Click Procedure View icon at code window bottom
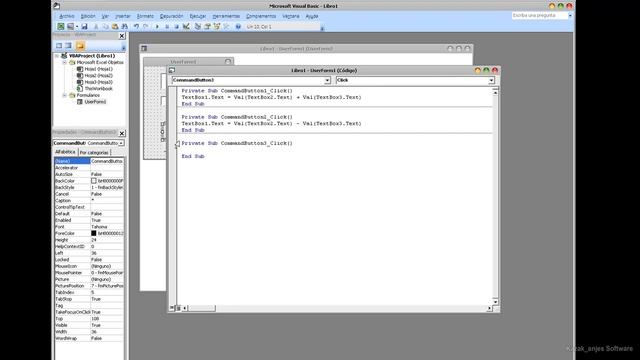 (x=172, y=308)
